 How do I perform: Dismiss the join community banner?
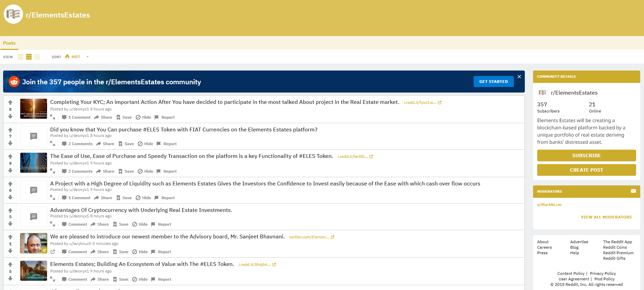pyautogui.click(x=519, y=77)
